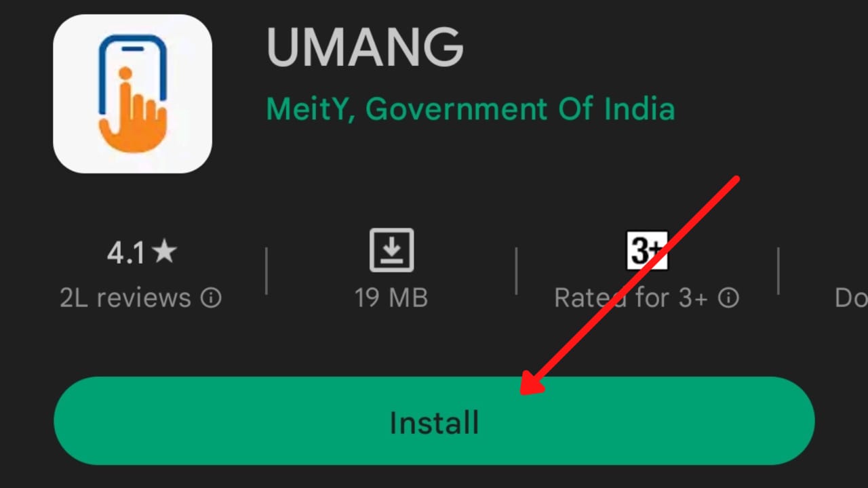Click the info icon beside Rated for 3+
Viewport: 868px width, 488px height.
tap(728, 298)
